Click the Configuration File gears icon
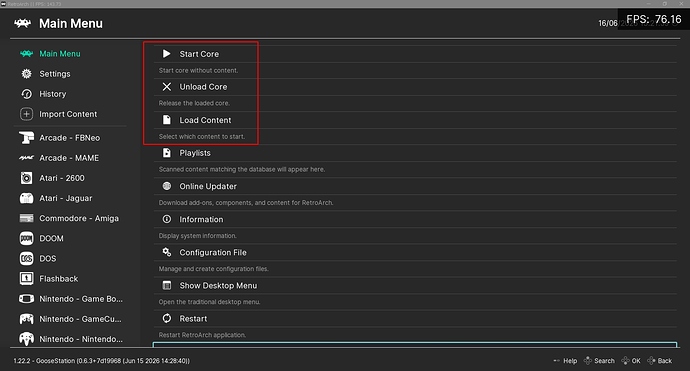 [x=167, y=252]
